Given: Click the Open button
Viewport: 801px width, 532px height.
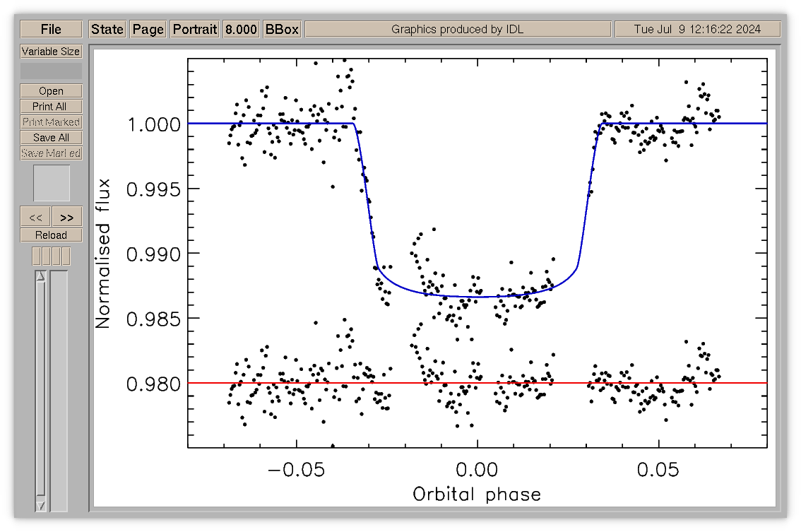Looking at the screenshot, I should click(51, 91).
